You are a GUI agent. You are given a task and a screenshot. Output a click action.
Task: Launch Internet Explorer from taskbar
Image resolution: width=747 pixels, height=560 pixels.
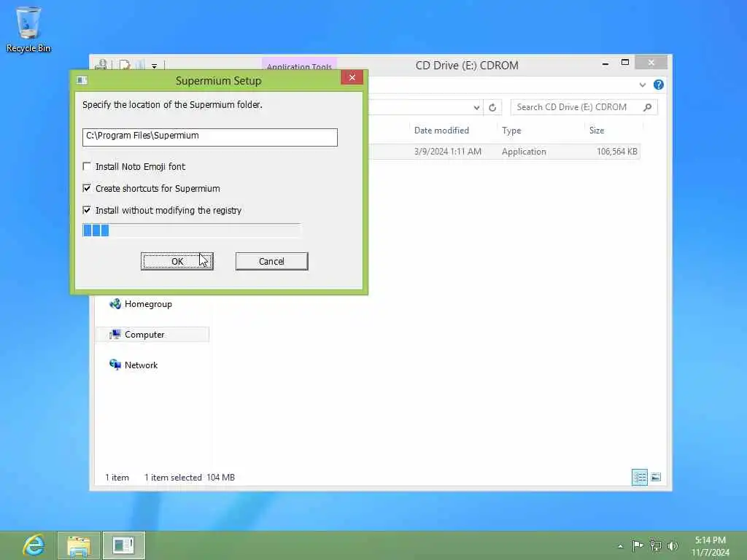34,545
